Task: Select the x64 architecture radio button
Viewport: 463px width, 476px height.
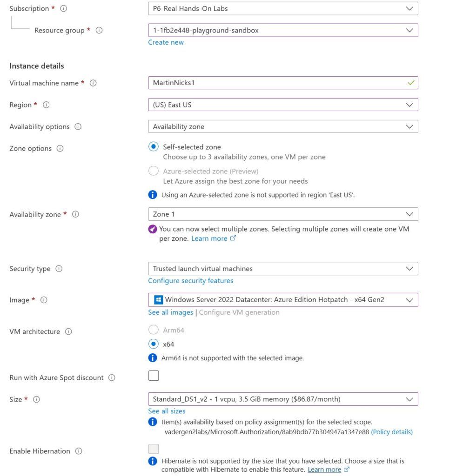Action: point(154,344)
